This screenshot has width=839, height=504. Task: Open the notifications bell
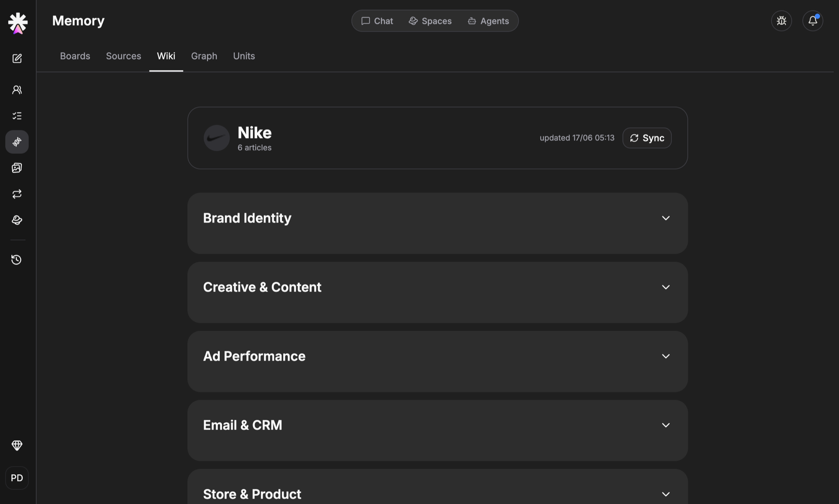click(x=813, y=21)
